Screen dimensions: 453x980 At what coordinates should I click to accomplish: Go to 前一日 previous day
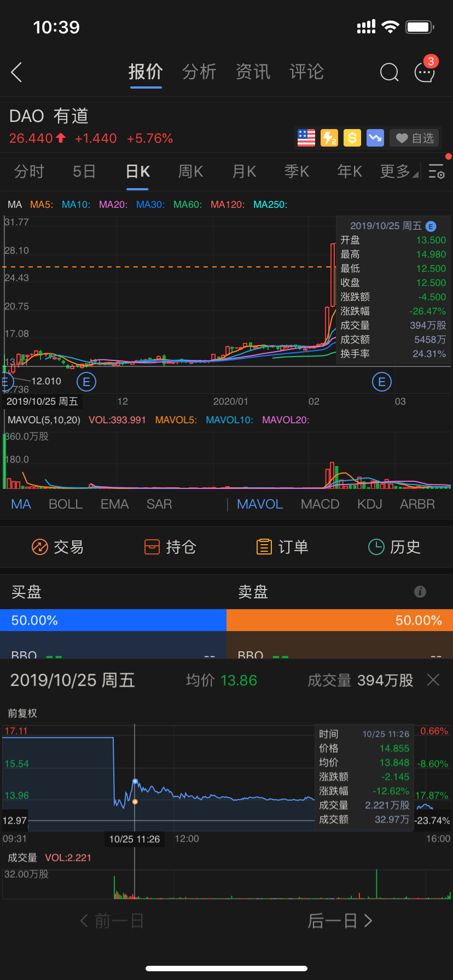click(x=112, y=921)
